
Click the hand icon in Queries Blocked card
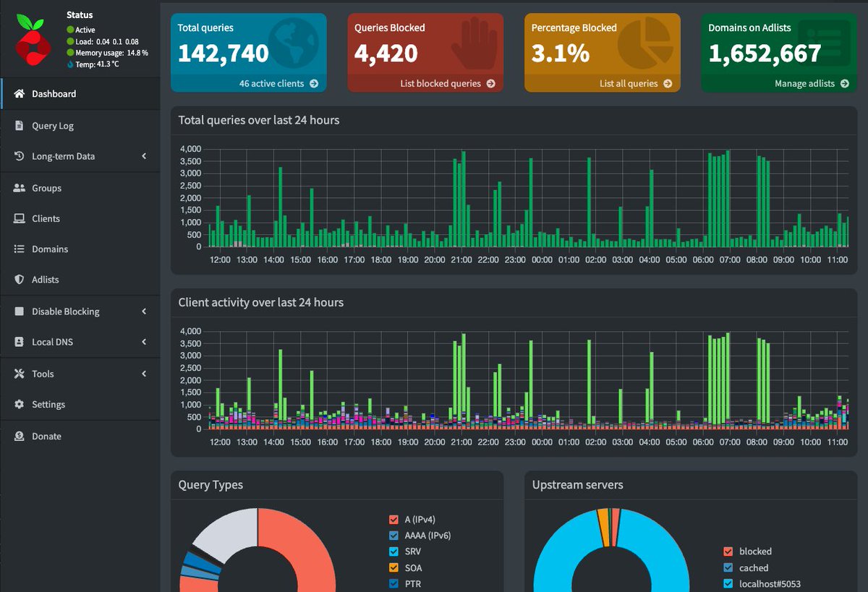point(474,43)
